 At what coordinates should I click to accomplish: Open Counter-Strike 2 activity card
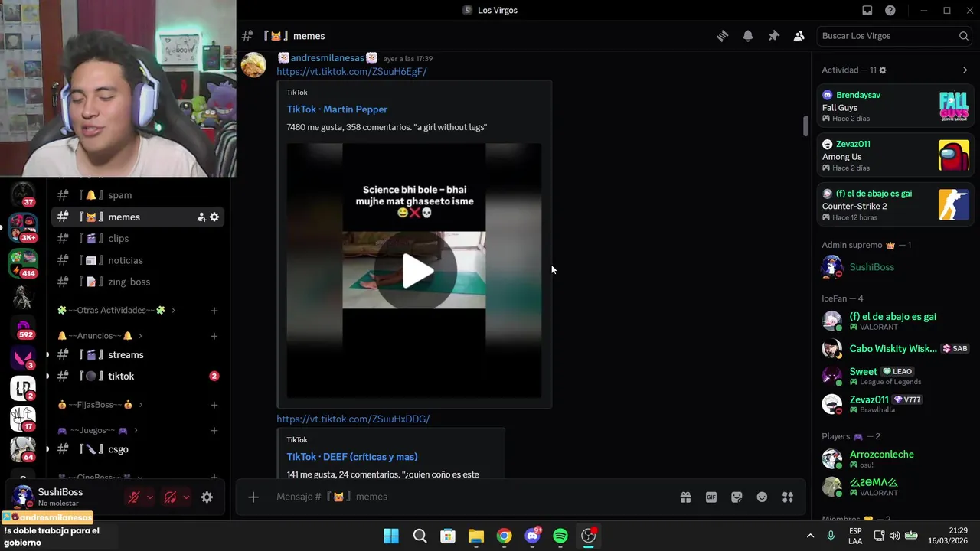(895, 205)
